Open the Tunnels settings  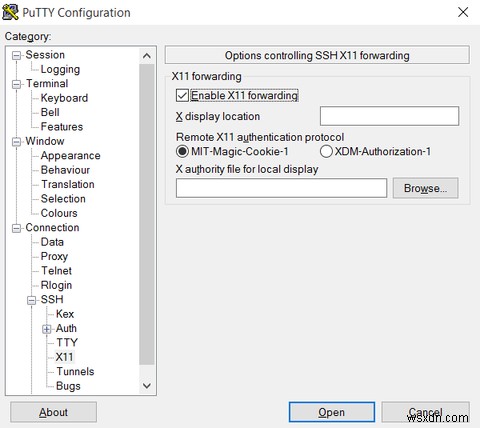coord(75,371)
